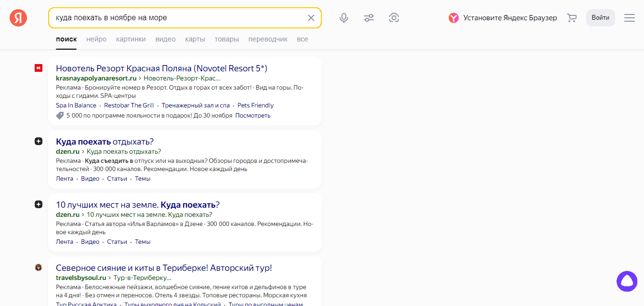644x306 pixels.
Task: Open 'Северное сияние и киты в Териберке' title
Action: tap(164, 267)
